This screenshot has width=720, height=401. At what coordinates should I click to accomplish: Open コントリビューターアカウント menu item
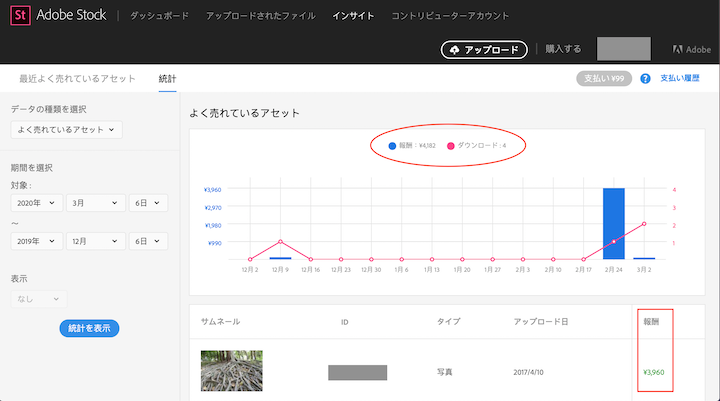tap(450, 16)
